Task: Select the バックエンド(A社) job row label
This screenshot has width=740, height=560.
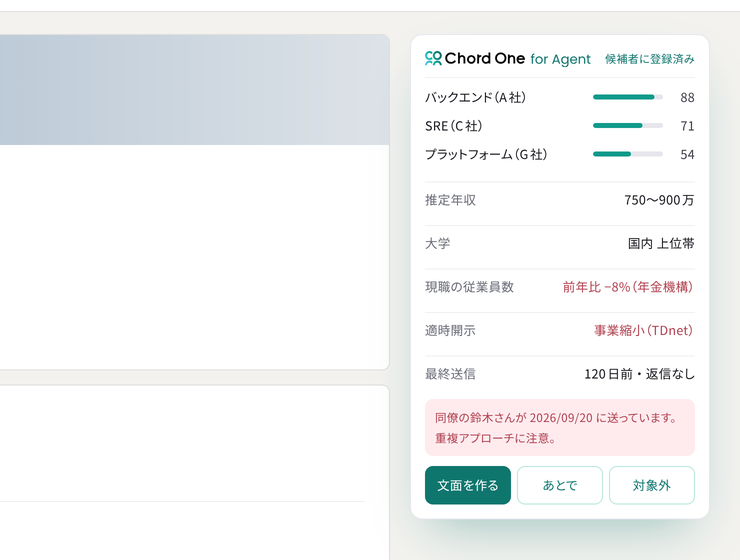Action: click(475, 97)
